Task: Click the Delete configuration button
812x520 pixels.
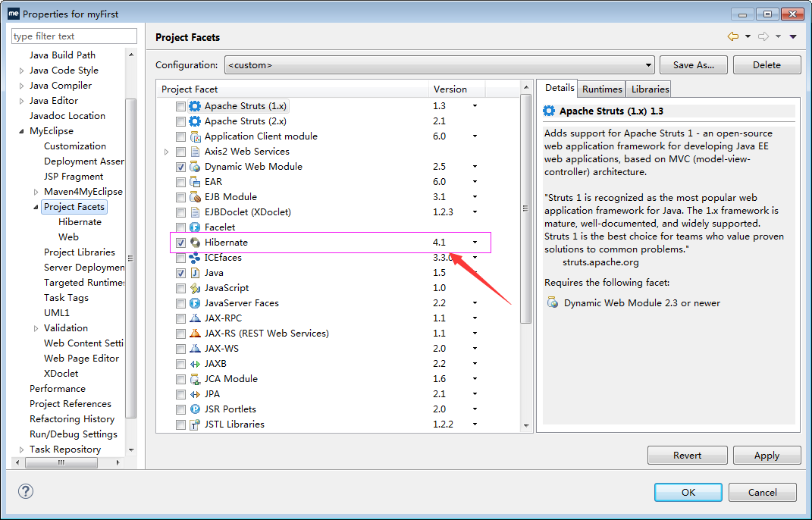Action: click(x=767, y=65)
